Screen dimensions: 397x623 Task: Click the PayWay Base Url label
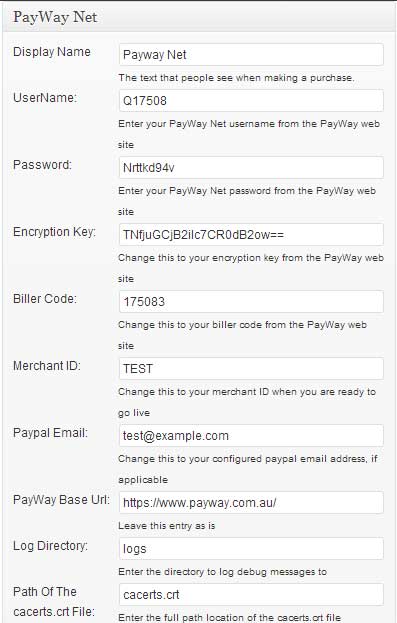tap(62, 500)
